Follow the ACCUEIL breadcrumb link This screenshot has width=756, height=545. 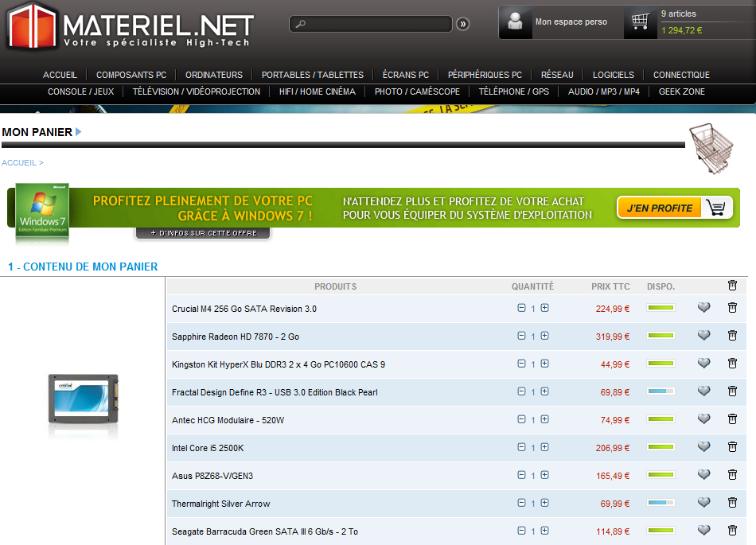(x=19, y=163)
